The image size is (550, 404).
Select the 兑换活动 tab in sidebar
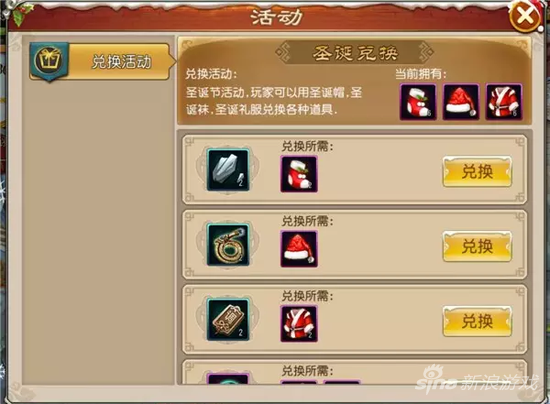[x=102, y=62]
